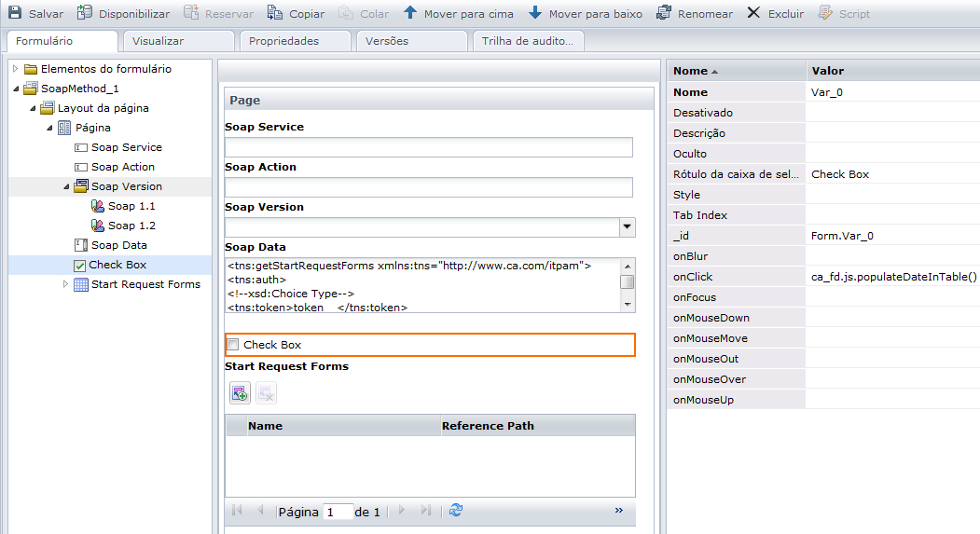The height and width of the screenshot is (534, 980).
Task: Collapse the SoapMethod_1 tree node
Action: pyautogui.click(x=16, y=89)
